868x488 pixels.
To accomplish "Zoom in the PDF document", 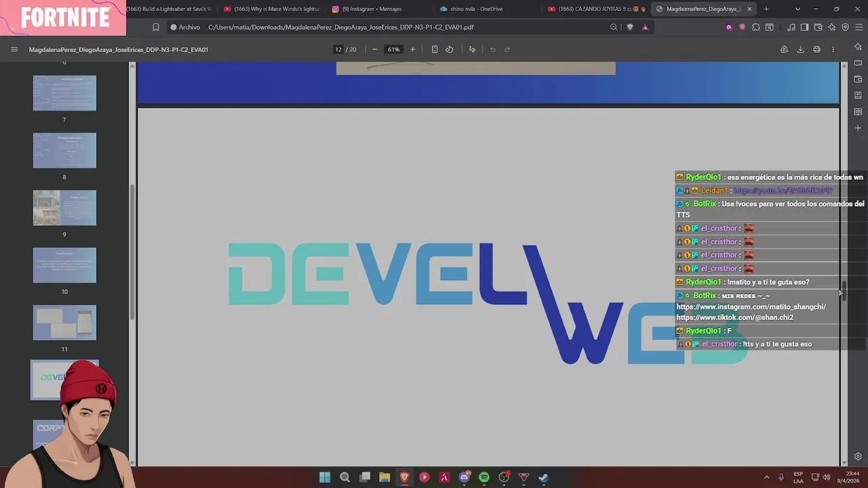I will (412, 49).
